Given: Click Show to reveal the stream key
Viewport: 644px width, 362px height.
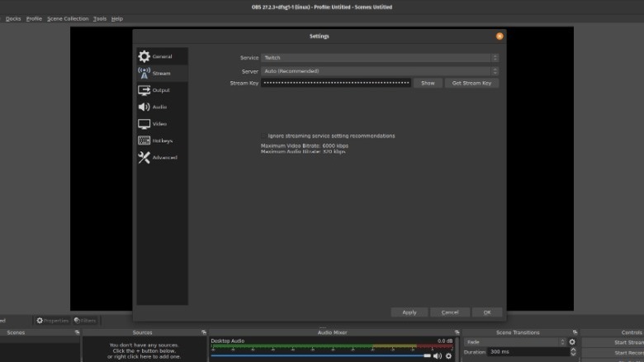Looking at the screenshot, I should [x=427, y=83].
